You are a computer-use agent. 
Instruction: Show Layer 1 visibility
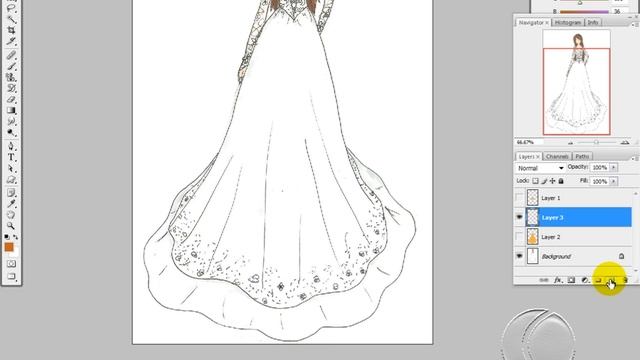(519, 198)
